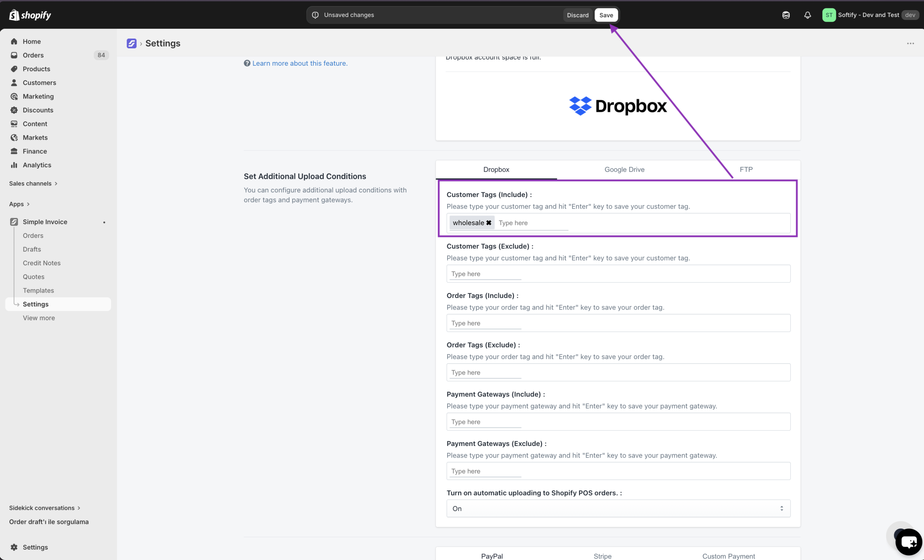924x560 pixels.
Task: Open the Order draft'ı ile sorgulama conversation
Action: tap(49, 521)
